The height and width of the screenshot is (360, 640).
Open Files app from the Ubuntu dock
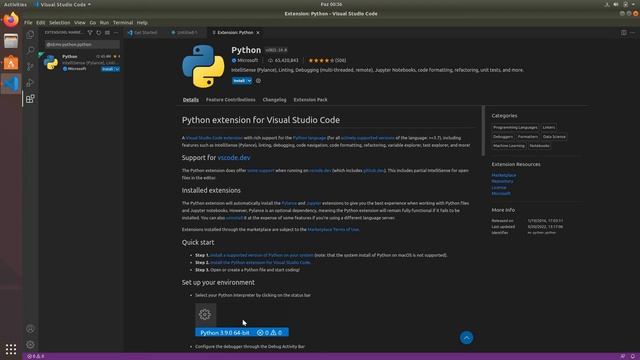tap(11, 41)
